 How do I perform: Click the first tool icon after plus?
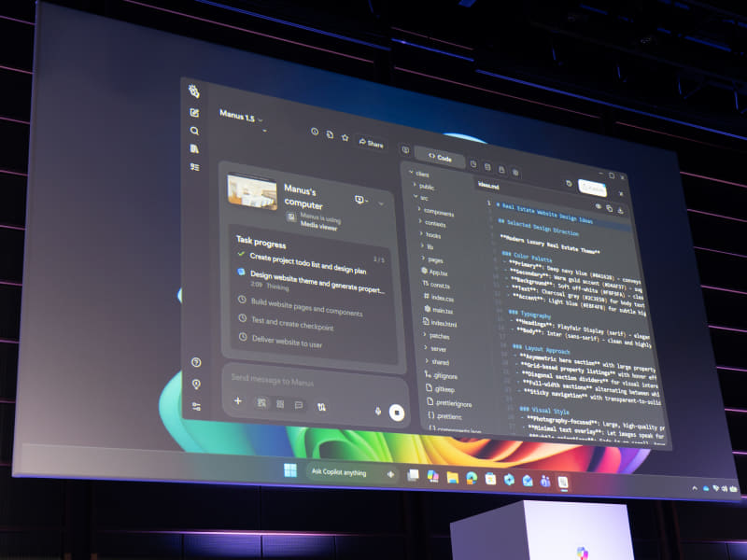261,403
